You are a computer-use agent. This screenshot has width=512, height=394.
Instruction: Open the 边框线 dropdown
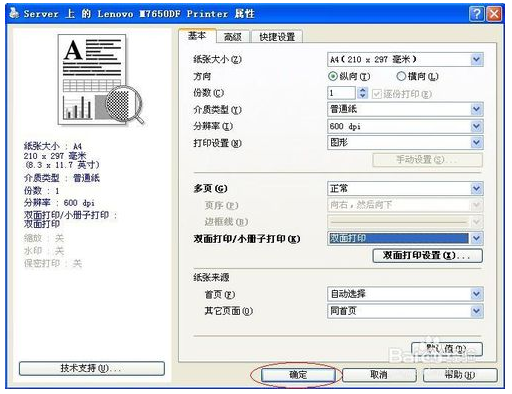point(405,222)
